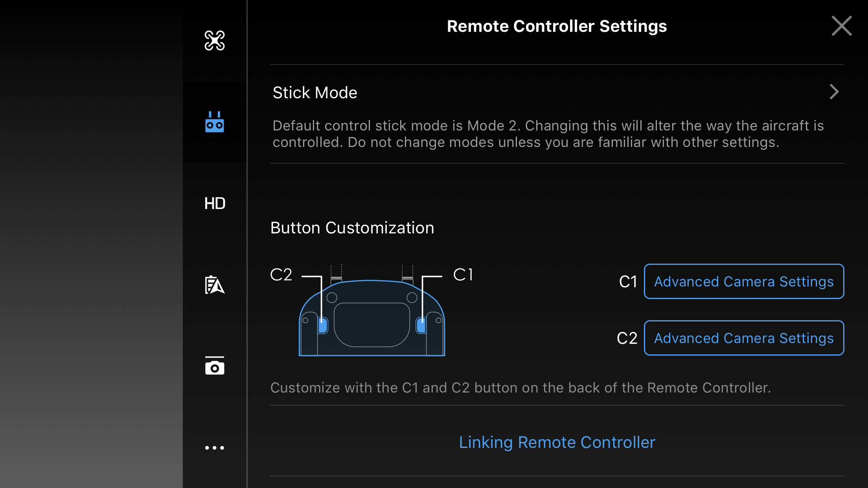Click the controller diagram center panel
Image resolution: width=868 pixels, height=488 pixels.
pyautogui.click(x=372, y=325)
